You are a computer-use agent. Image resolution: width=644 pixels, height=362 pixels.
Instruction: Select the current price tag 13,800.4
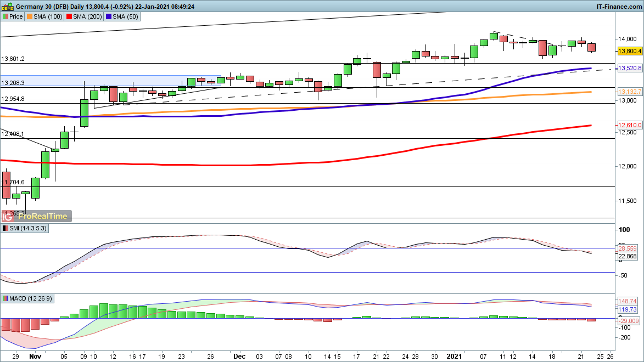click(x=630, y=51)
